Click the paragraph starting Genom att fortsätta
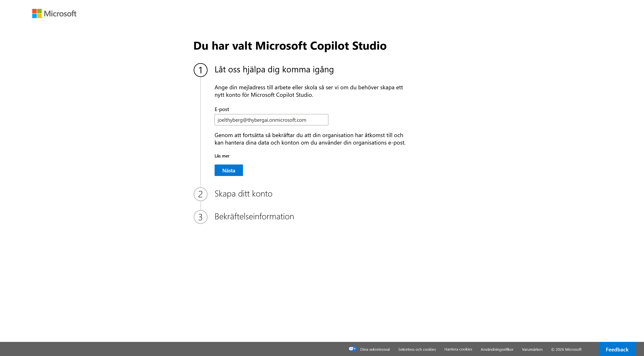This screenshot has height=356, width=644. (x=310, y=139)
